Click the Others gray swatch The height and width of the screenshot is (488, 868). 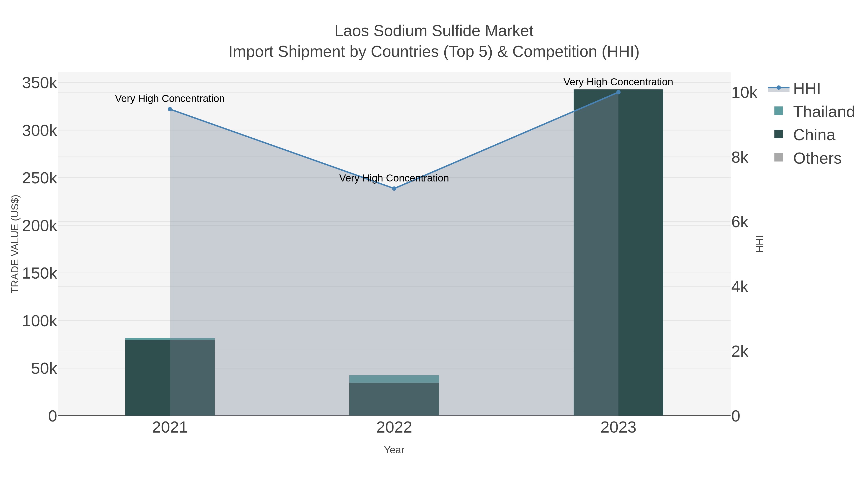click(x=779, y=157)
